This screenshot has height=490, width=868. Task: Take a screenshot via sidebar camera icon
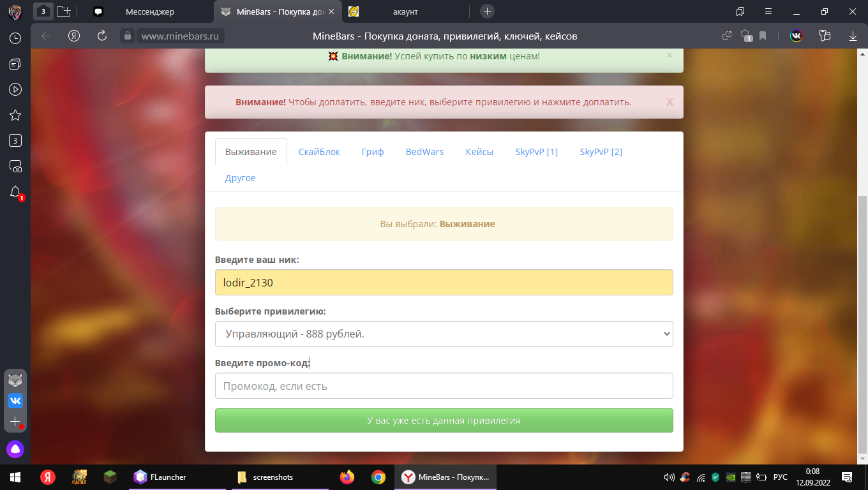click(x=15, y=167)
